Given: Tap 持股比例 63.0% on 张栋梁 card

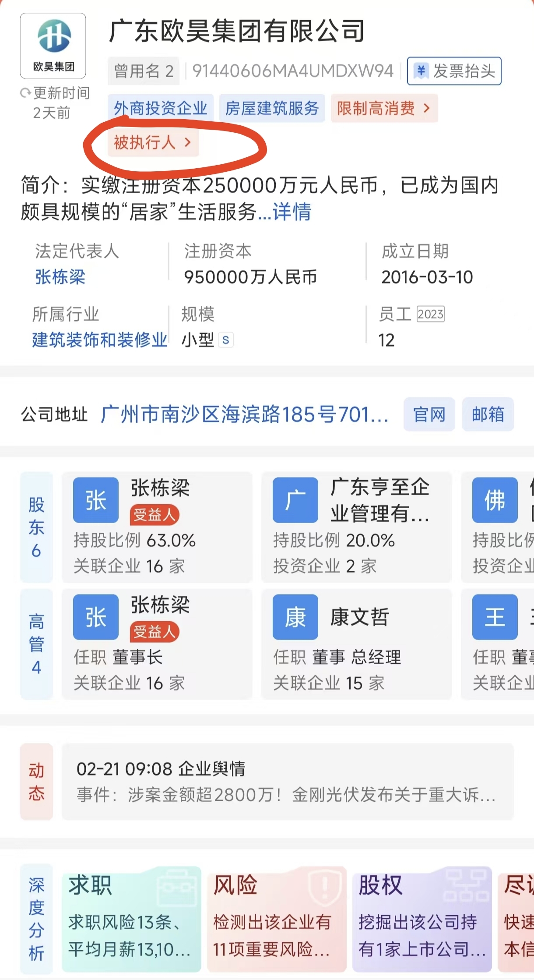Looking at the screenshot, I should (134, 541).
